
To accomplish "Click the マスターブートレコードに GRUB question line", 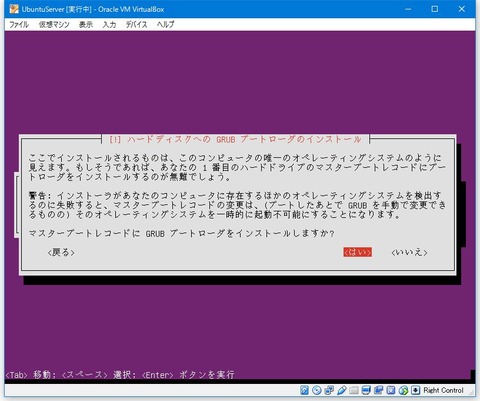I will pos(182,233).
